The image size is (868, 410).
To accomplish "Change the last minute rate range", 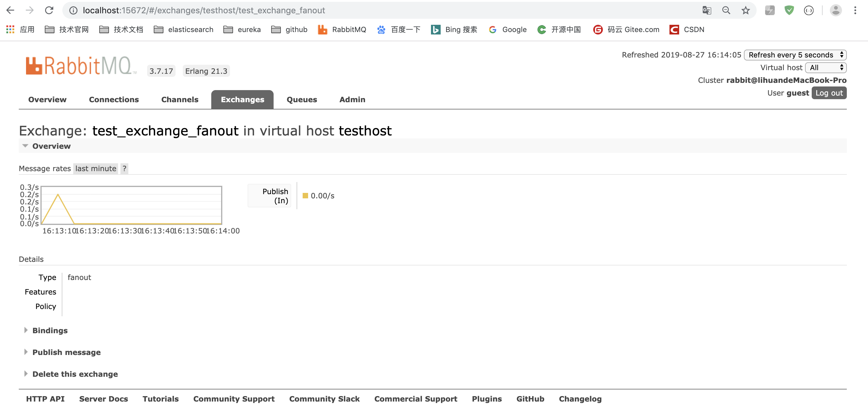I will pyautogui.click(x=96, y=169).
